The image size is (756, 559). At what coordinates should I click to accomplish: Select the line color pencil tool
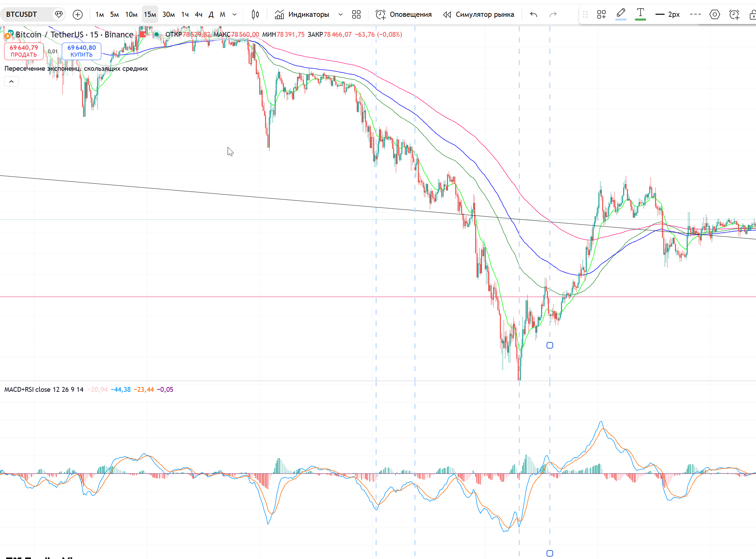click(x=621, y=14)
